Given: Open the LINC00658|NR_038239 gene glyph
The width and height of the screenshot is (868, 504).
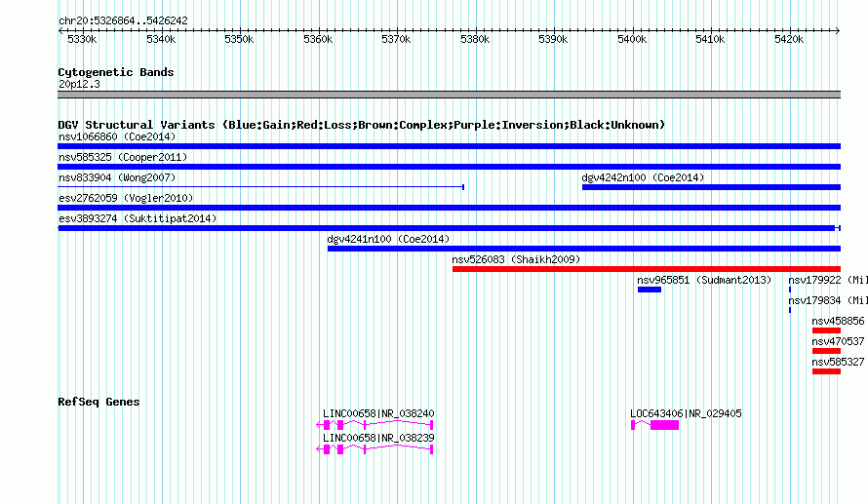Looking at the screenshot, I should (x=375, y=449).
